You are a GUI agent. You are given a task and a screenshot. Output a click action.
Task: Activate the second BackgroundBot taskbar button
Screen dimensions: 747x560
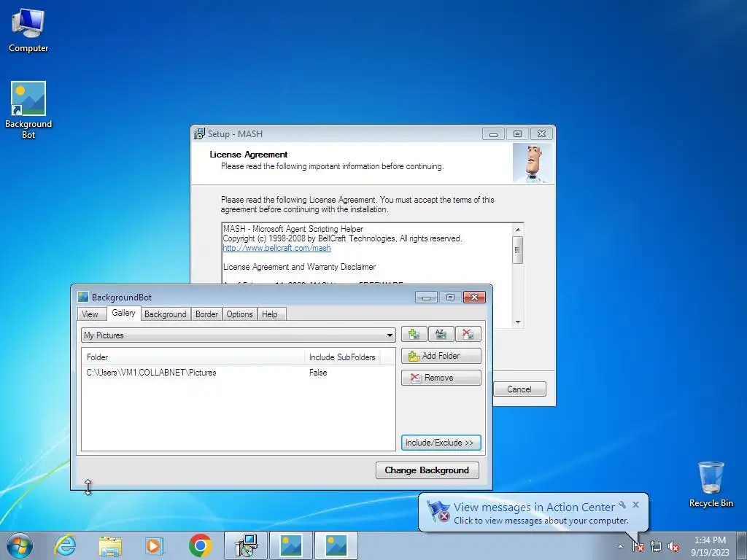(336, 545)
